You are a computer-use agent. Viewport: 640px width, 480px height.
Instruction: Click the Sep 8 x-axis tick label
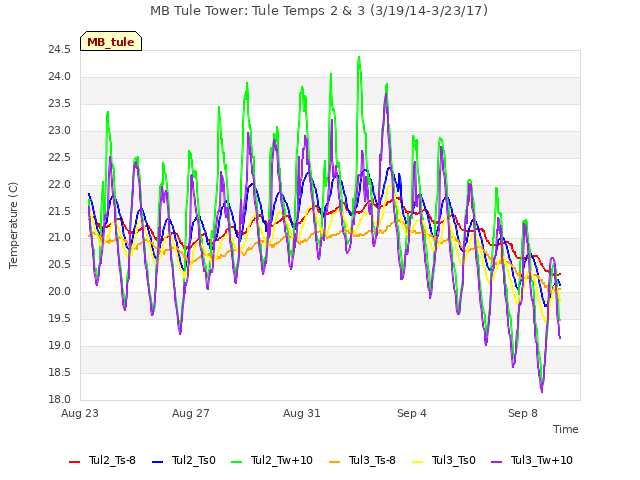[x=523, y=413]
